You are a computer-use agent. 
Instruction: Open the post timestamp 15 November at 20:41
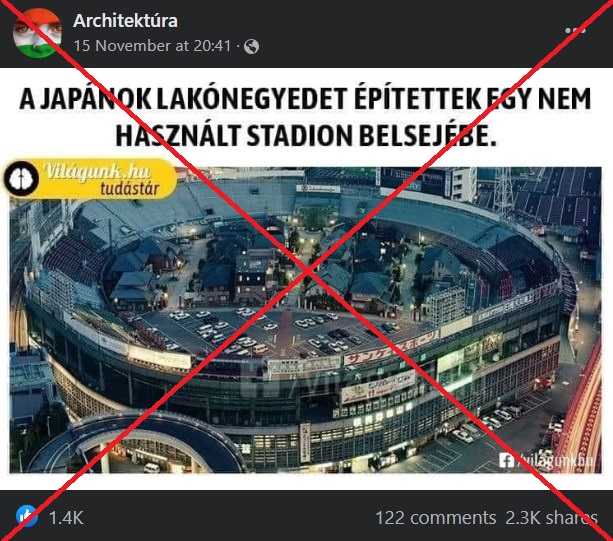point(152,46)
